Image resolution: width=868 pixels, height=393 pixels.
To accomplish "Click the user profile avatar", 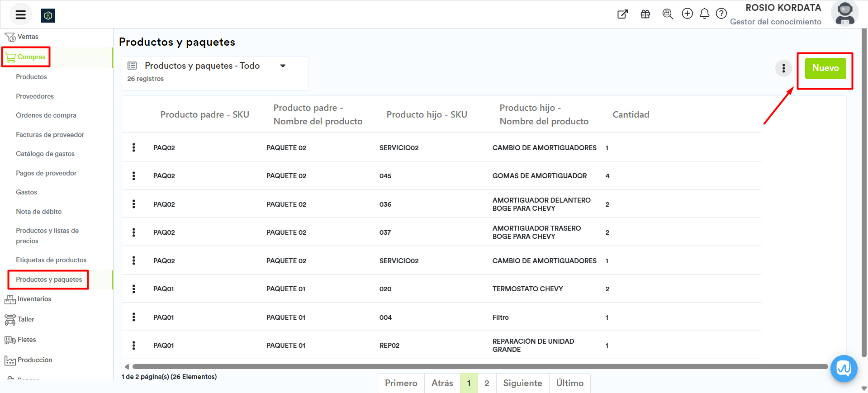I will pyautogui.click(x=844, y=14).
